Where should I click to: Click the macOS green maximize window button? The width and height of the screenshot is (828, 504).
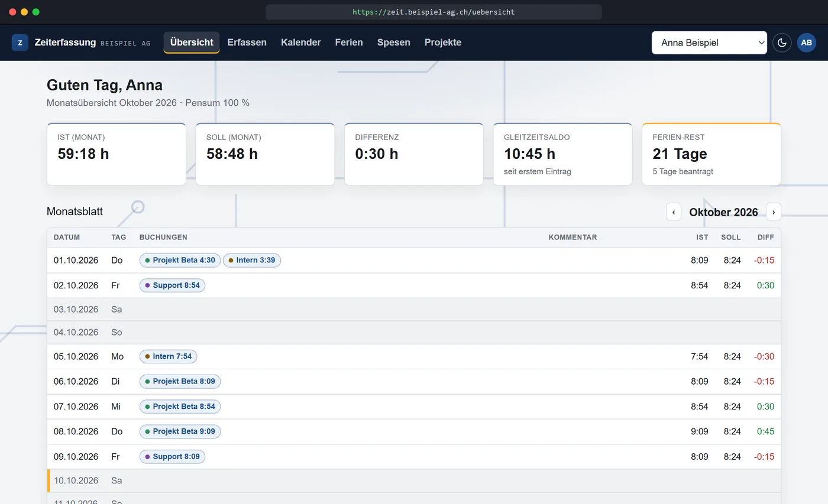point(36,12)
